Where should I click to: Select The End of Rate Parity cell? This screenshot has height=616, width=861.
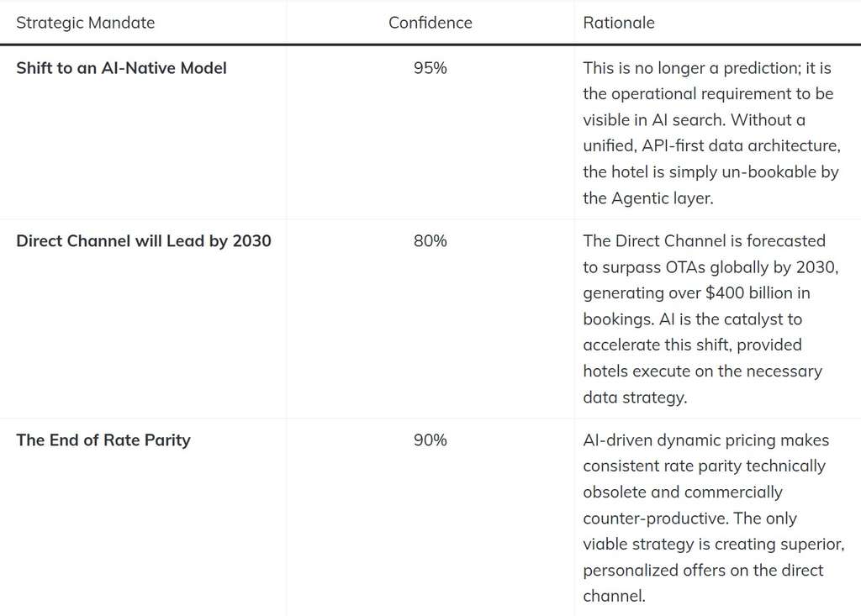pos(103,440)
